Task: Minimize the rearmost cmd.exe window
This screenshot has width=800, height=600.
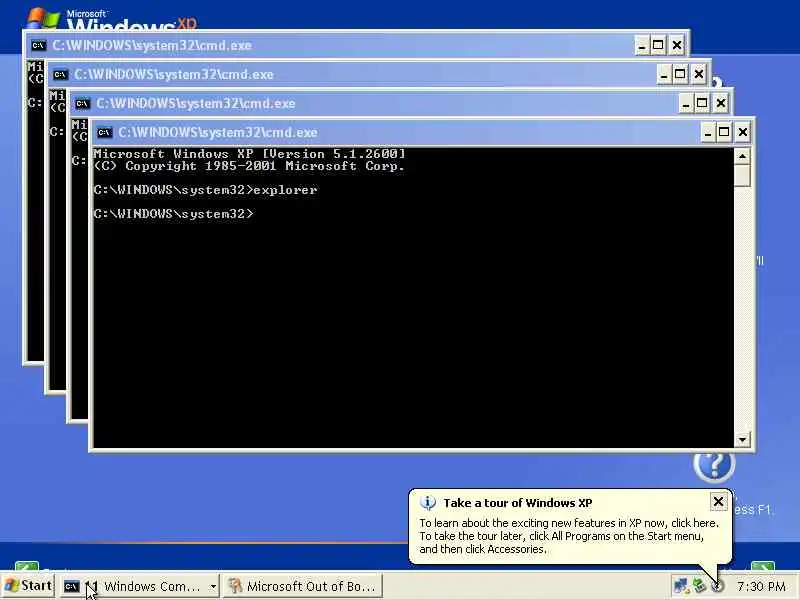Action: click(642, 46)
